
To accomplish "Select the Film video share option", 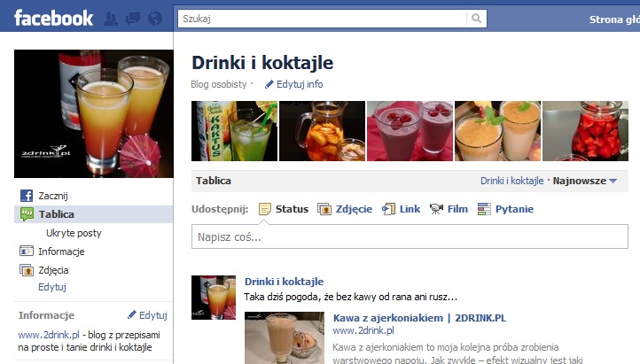I will pos(449,209).
